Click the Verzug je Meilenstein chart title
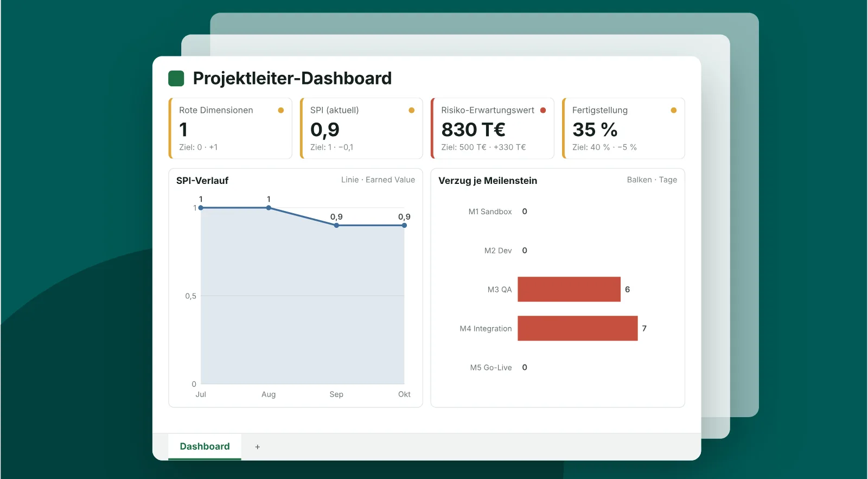The width and height of the screenshot is (868, 479). pos(488,181)
